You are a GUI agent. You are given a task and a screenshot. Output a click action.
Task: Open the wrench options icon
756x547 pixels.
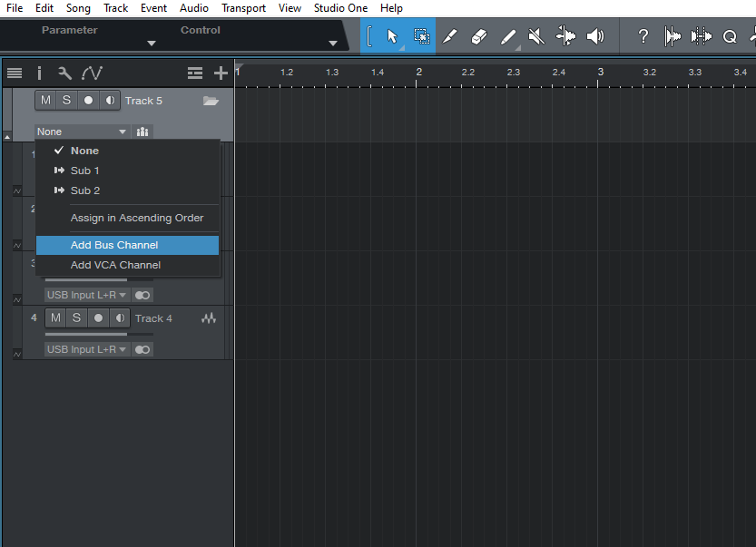pyautogui.click(x=64, y=73)
